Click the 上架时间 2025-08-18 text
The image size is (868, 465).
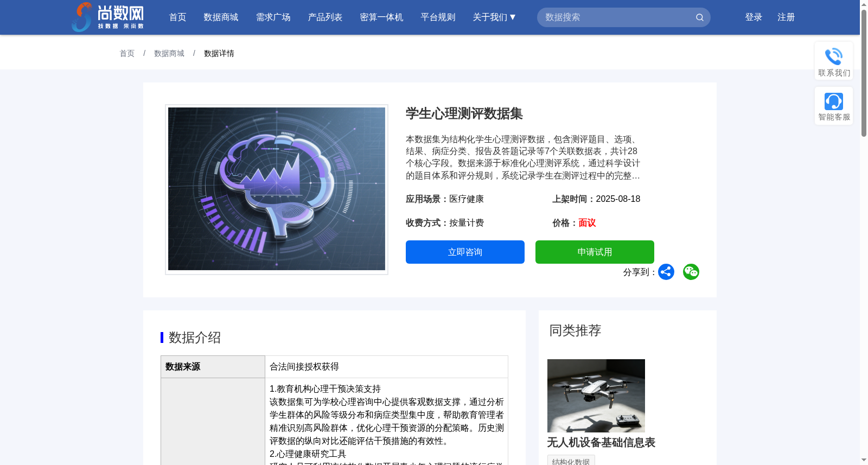click(596, 199)
